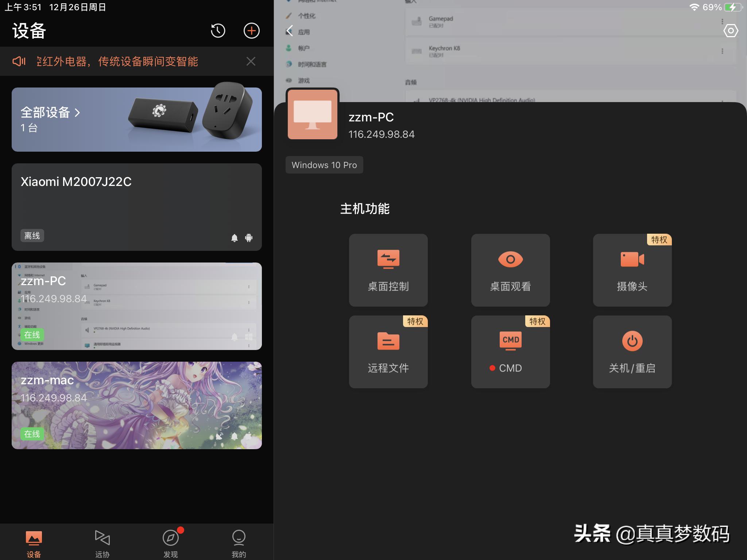Screen dimensions: 747x560
Task: Go back using the left arrow
Action: click(x=289, y=31)
